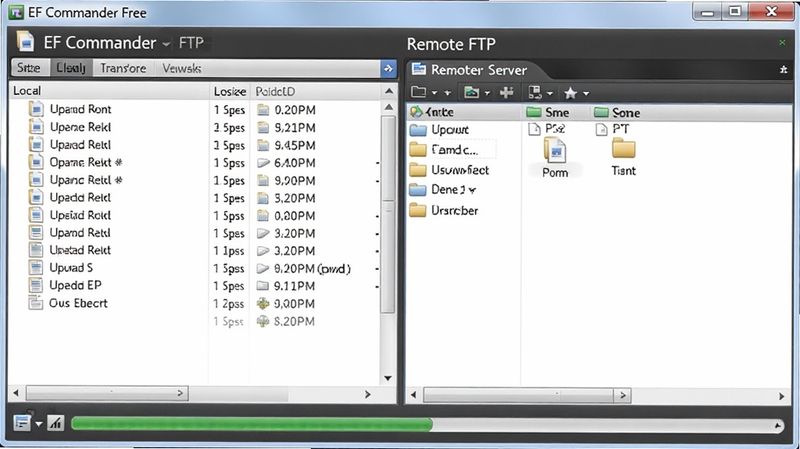
Task: Click the 9,90PM time cell
Action: pos(295,181)
